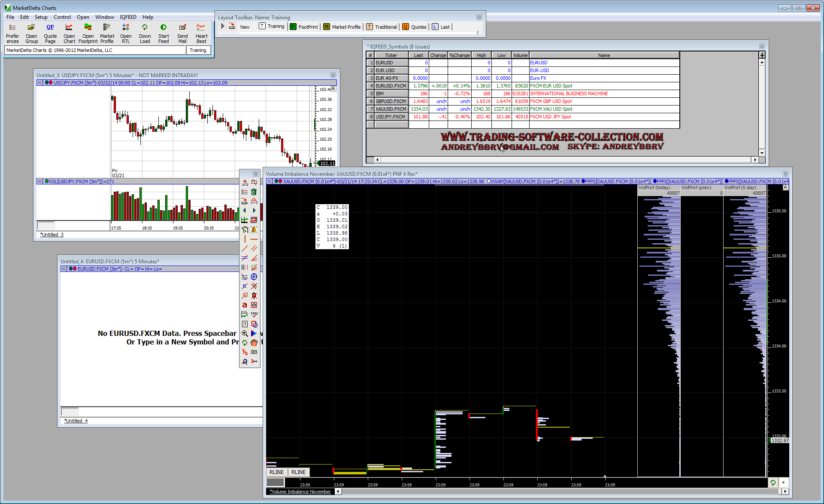
Task: Toggle X box on XAUUSD chart header
Action: 270,181
